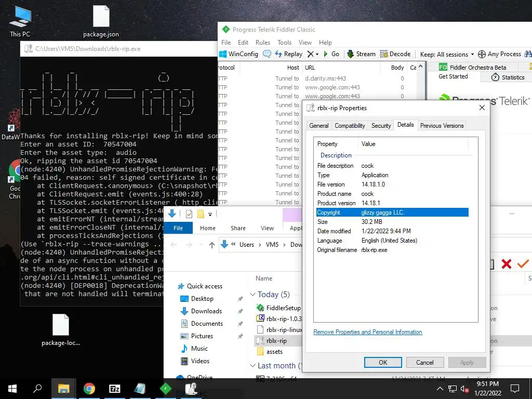Open Share tab in Explorer ribbon
532x399 pixels.
point(238,228)
